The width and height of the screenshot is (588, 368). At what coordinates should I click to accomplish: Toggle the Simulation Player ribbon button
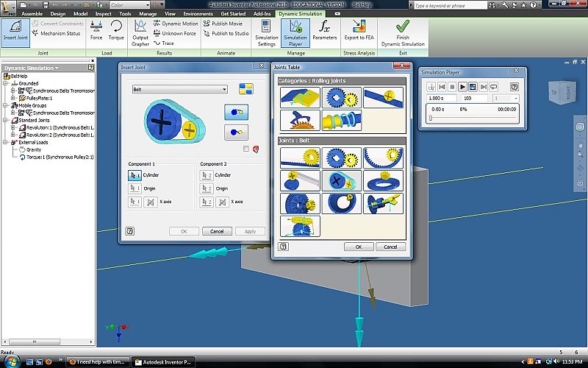(x=295, y=33)
